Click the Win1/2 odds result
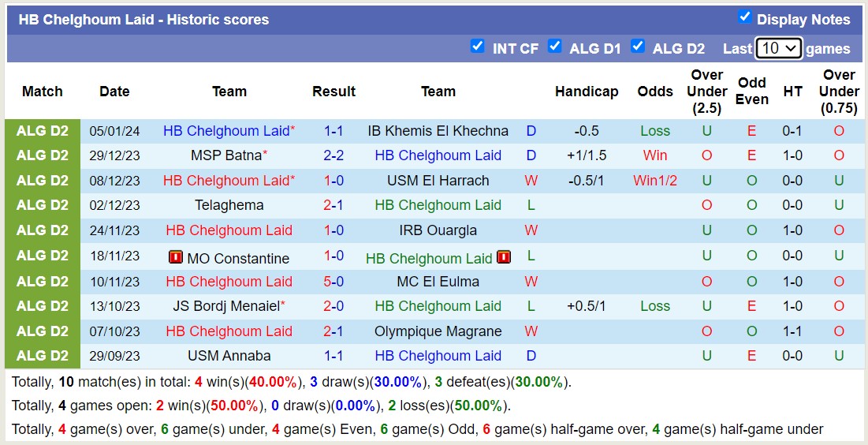This screenshot has height=445, width=868. click(x=655, y=181)
